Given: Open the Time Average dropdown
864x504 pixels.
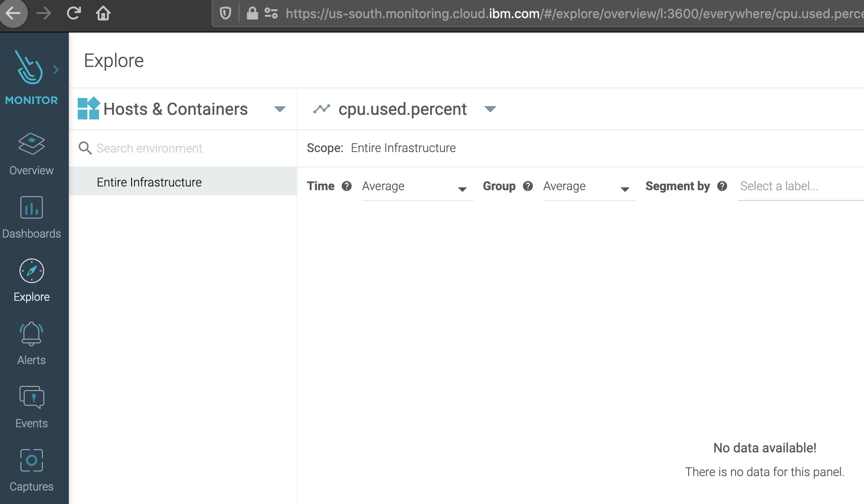Looking at the screenshot, I should tap(418, 186).
